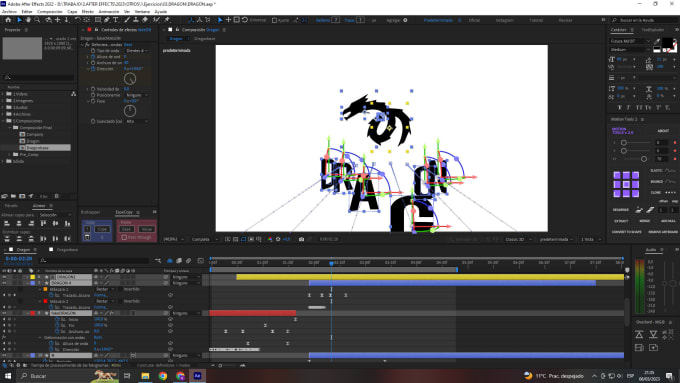This screenshot has height=383, width=680.
Task: Click the Copy button in EaseCopy panel
Action: 102,229
